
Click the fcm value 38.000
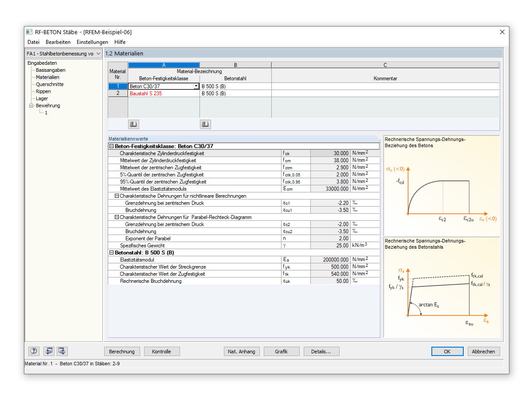pos(330,160)
